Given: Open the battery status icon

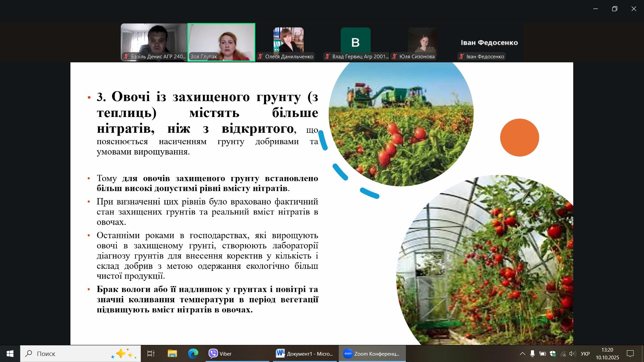Looking at the screenshot, I should click(x=542, y=354).
